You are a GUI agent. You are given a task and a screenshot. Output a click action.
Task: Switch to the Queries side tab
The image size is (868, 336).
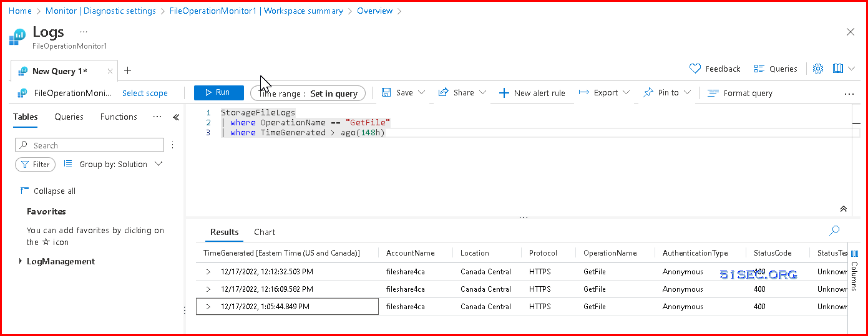point(69,117)
